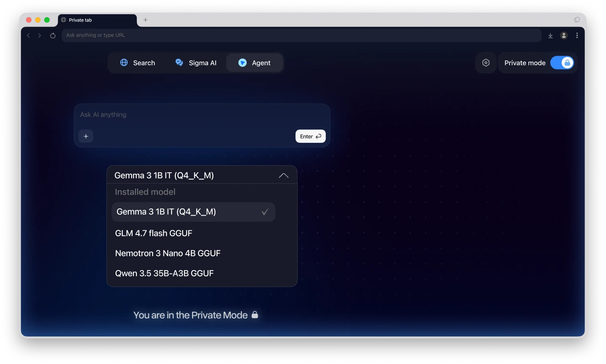The image size is (606, 364).
Task: Switch to the Search tab
Action: click(x=138, y=63)
